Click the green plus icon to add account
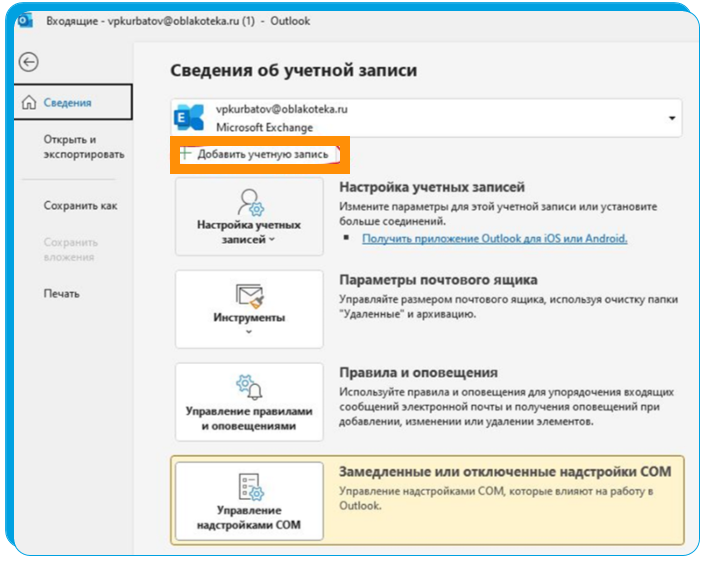Screen dimensions: 705x561 (185, 154)
